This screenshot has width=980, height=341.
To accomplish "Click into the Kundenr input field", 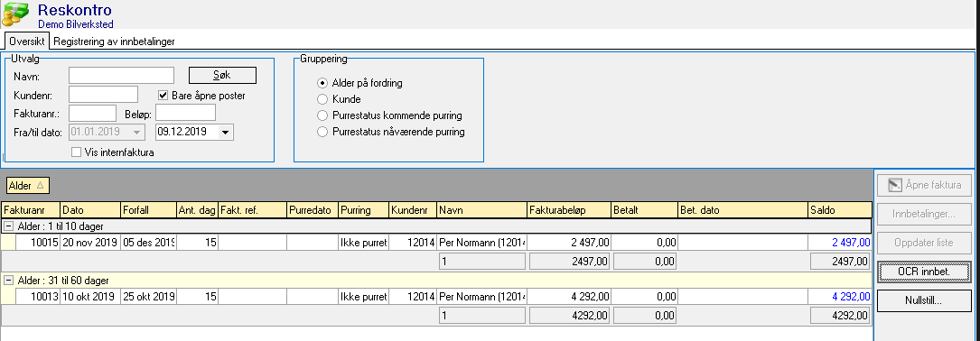I will pos(103,95).
